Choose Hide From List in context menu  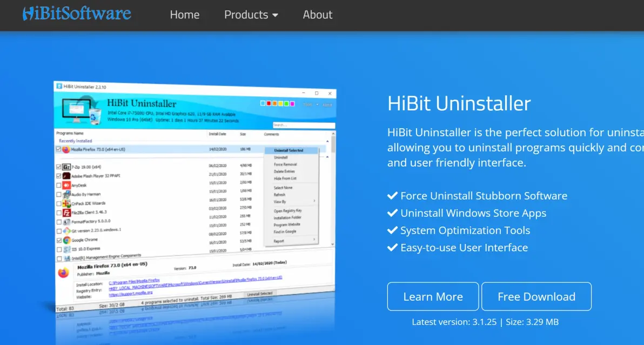(x=285, y=178)
